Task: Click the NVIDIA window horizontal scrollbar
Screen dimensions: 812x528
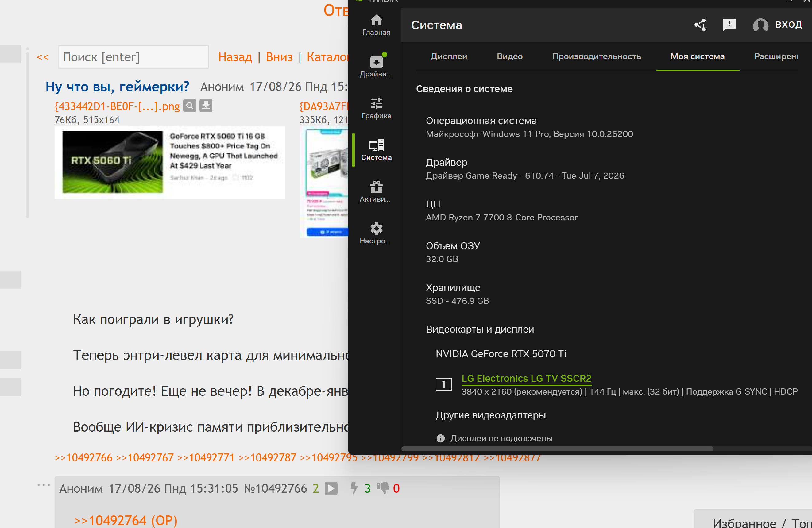Action: coord(558,449)
